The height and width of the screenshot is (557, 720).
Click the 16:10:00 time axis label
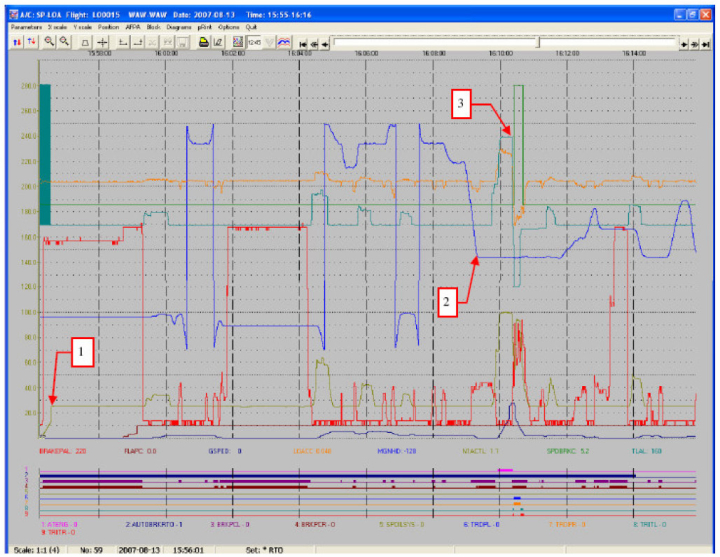coord(501,53)
